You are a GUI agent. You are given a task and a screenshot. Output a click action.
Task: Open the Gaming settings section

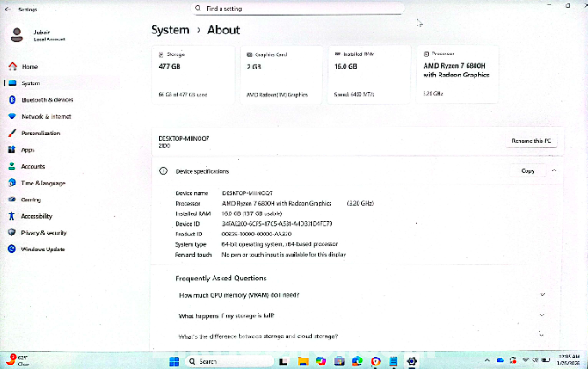pyautogui.click(x=31, y=199)
